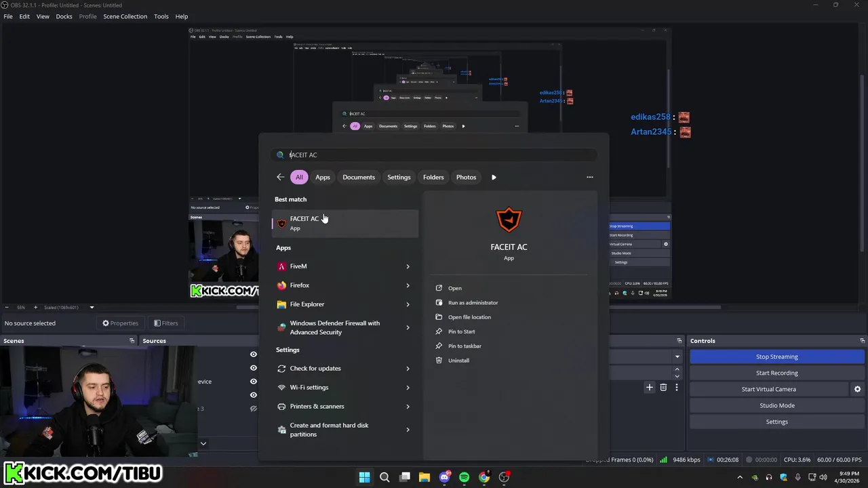Screen dimensions: 868x488
Task: Open source Properties in OBS
Action: pos(120,323)
